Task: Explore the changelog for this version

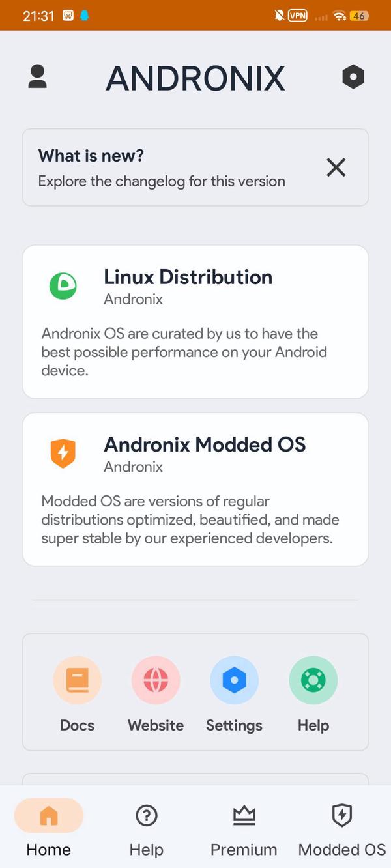Action: 162,181
